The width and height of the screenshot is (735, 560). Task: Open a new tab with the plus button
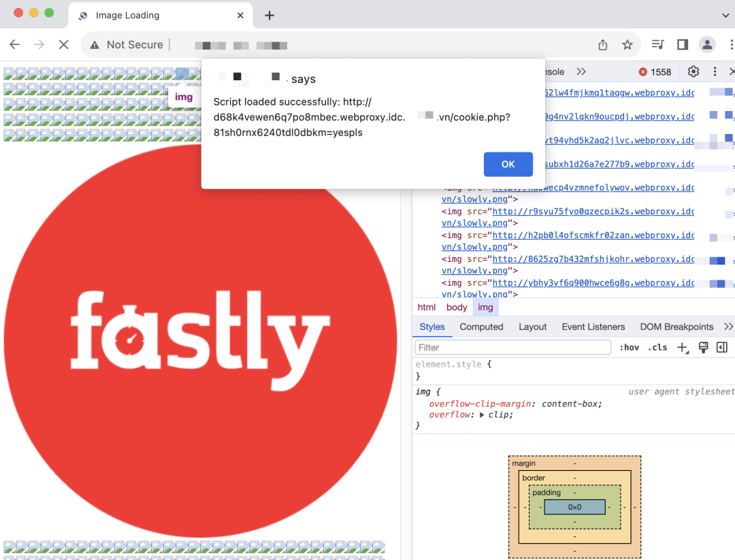[x=269, y=16]
